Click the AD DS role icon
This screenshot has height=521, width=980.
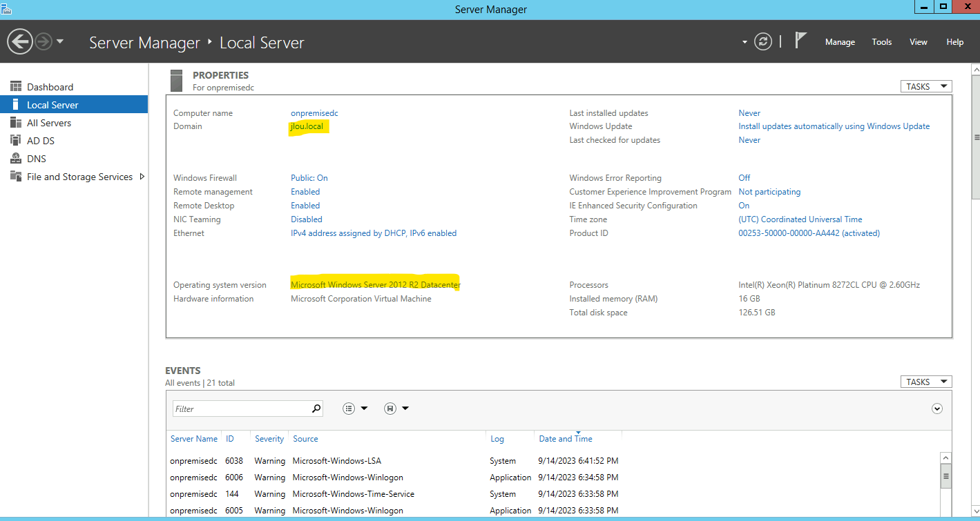tap(16, 140)
